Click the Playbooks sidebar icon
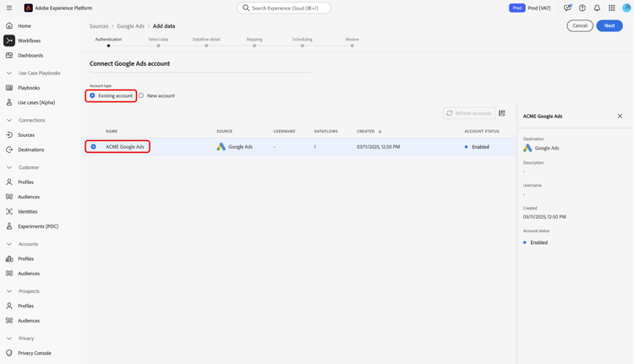Viewport: 634px width, 364px height. 9,88
